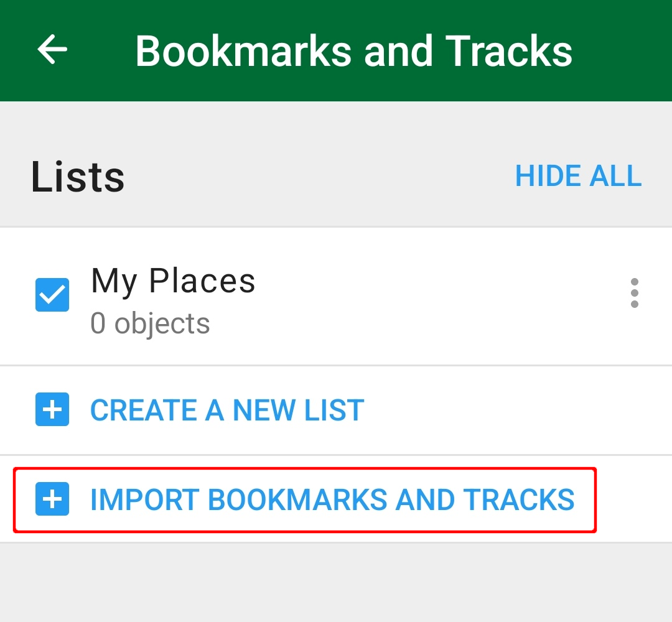This screenshot has height=622, width=672.
Task: Click blank space right of My Places name
Action: coord(437,281)
